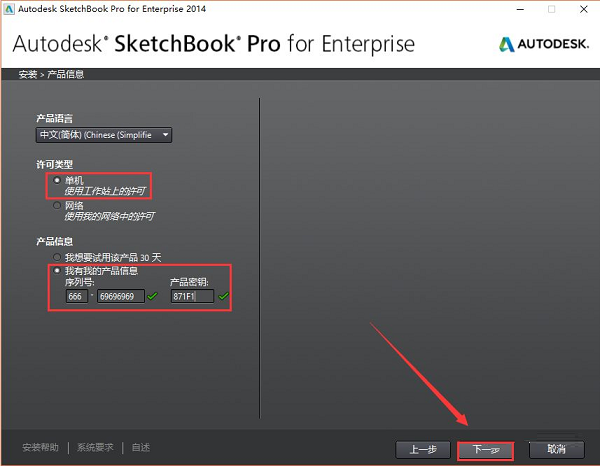This screenshot has width=600, height=466.
Task: Click the Autodesk logo in the header
Action: [x=544, y=44]
